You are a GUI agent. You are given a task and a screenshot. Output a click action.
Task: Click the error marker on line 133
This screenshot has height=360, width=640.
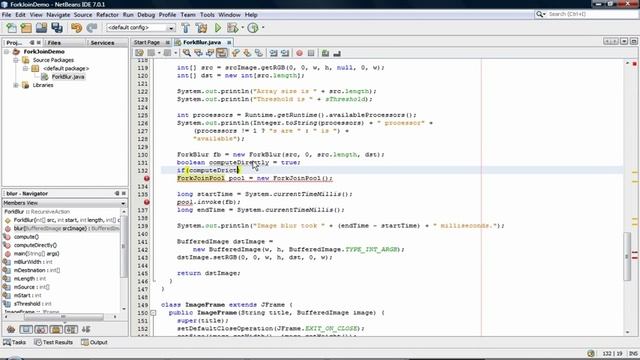pyautogui.click(x=146, y=178)
